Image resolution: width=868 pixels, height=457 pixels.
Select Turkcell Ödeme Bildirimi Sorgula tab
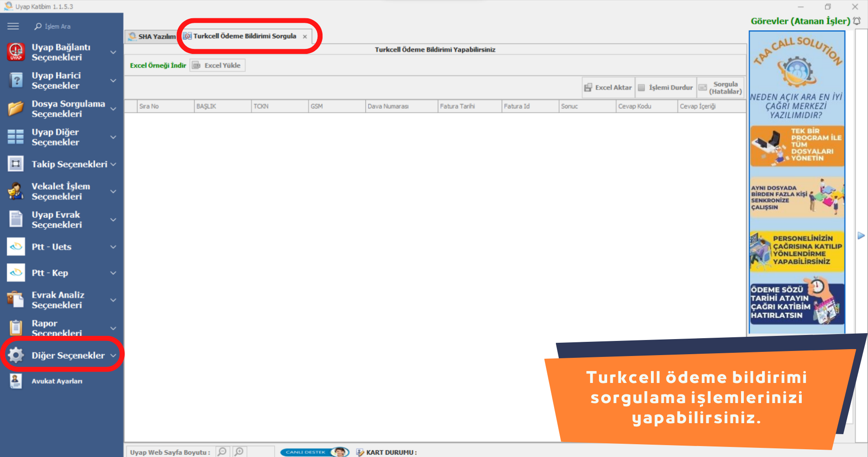244,36
